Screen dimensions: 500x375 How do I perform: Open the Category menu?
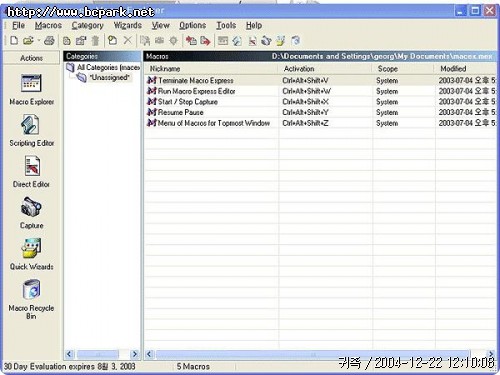[88, 25]
